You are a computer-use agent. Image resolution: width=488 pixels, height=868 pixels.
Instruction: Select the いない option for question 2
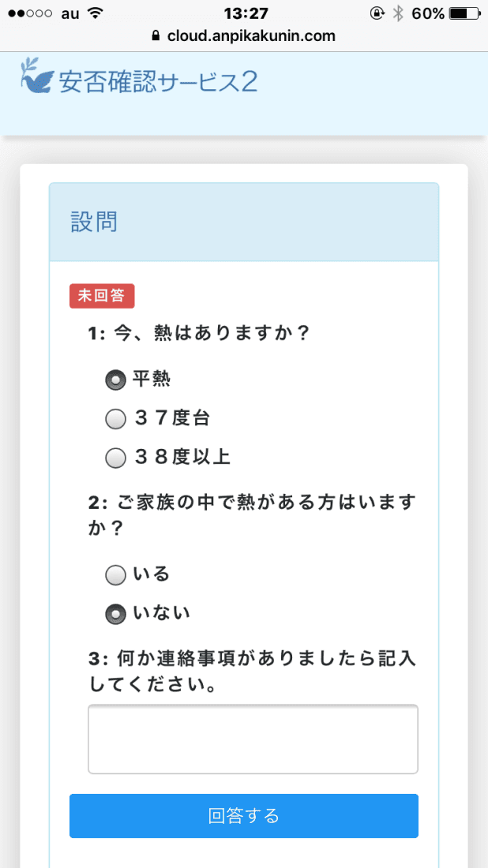coord(114,613)
